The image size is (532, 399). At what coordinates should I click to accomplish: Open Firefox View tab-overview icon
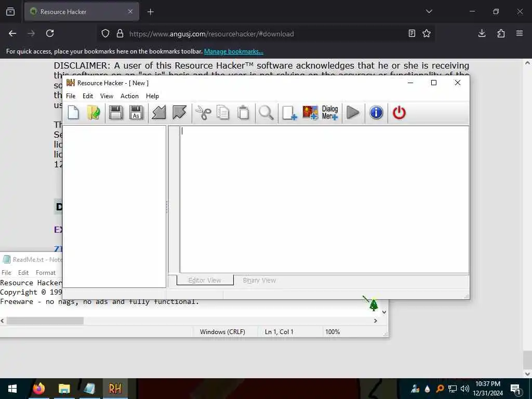pos(10,12)
